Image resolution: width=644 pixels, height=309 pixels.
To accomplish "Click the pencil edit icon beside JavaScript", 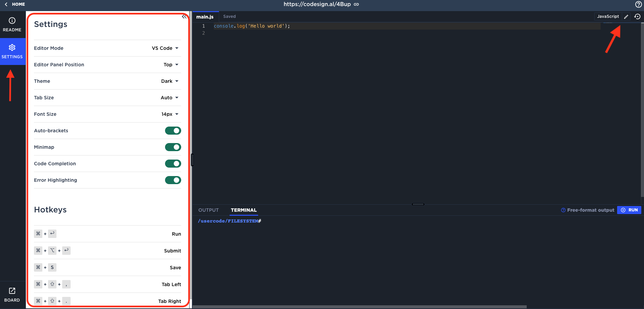I will click(626, 16).
